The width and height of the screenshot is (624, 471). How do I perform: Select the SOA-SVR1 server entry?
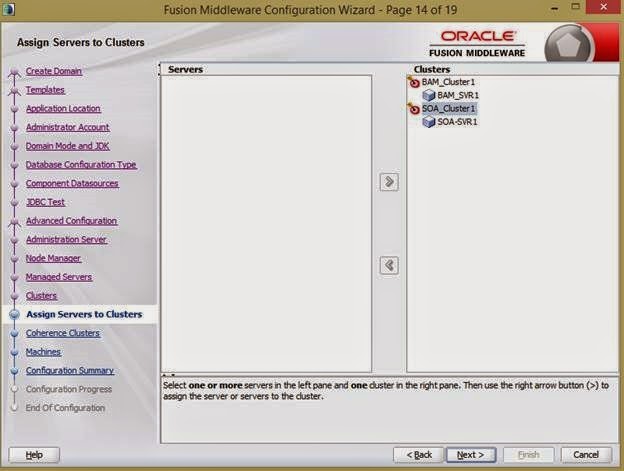[457, 121]
